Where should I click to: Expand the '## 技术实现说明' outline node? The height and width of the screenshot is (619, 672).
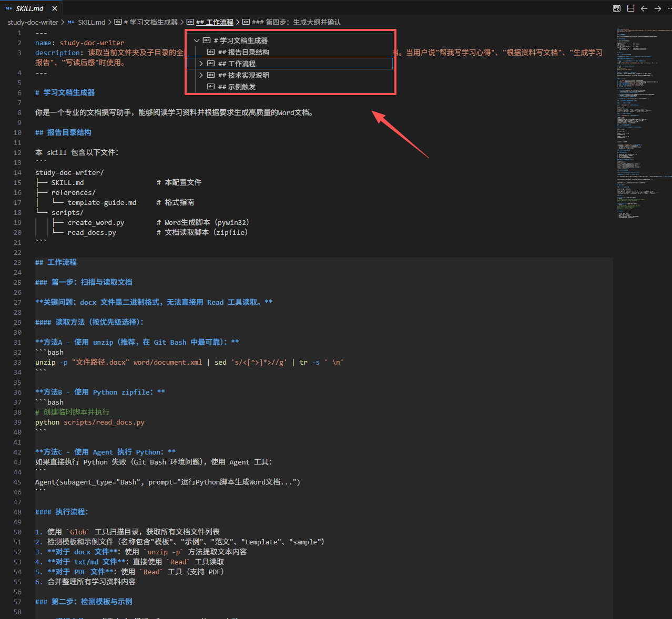tap(201, 75)
